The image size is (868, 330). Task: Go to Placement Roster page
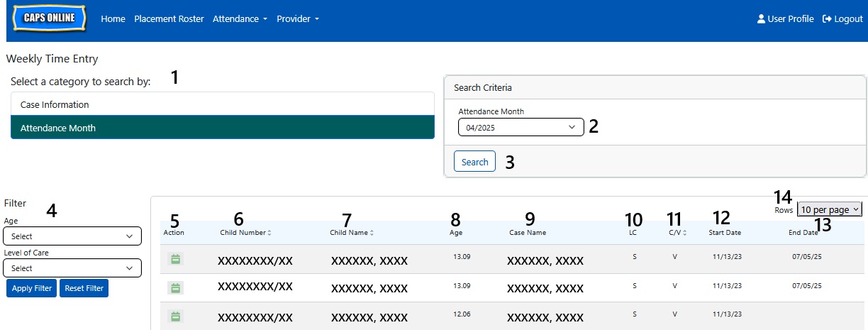click(x=169, y=19)
